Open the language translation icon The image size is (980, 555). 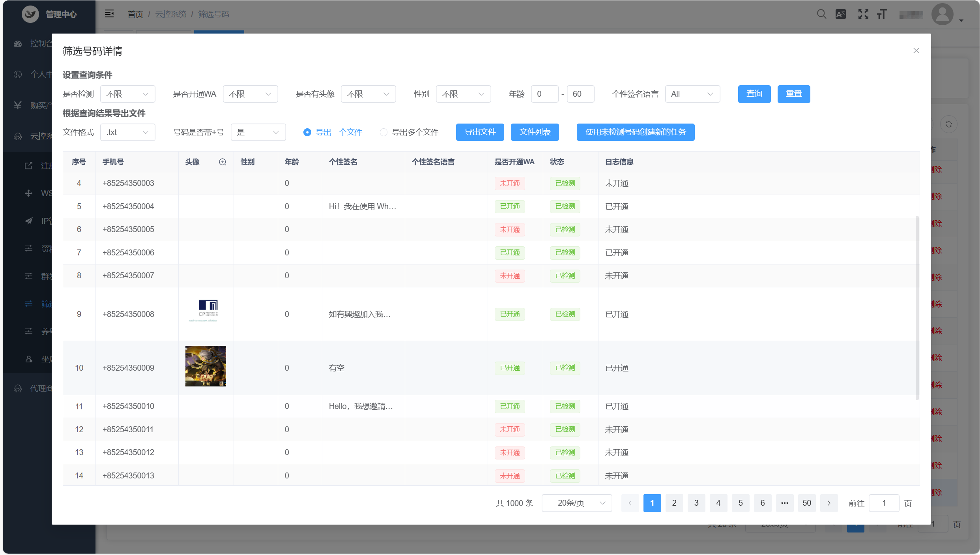[x=841, y=14]
